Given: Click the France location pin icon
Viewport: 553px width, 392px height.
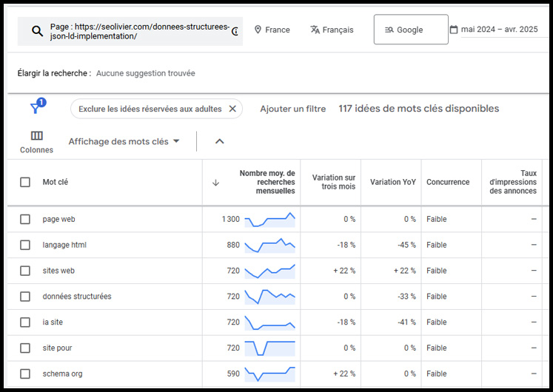Looking at the screenshot, I should [x=258, y=30].
